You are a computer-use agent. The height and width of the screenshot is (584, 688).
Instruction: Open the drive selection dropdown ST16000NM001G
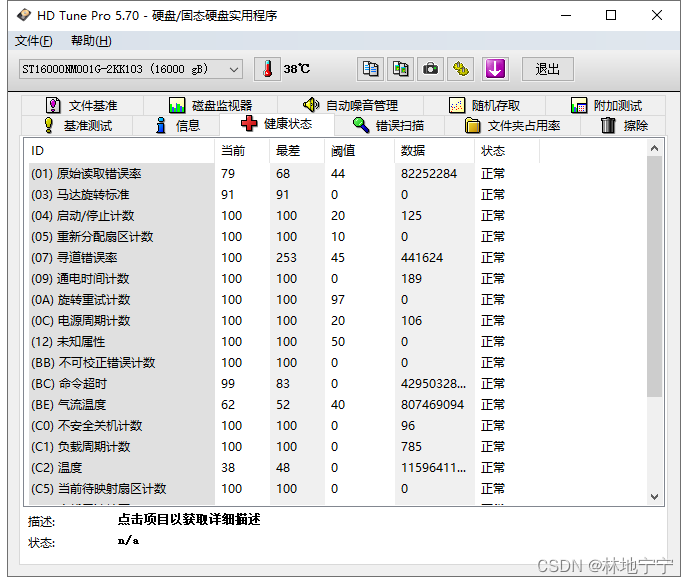131,69
